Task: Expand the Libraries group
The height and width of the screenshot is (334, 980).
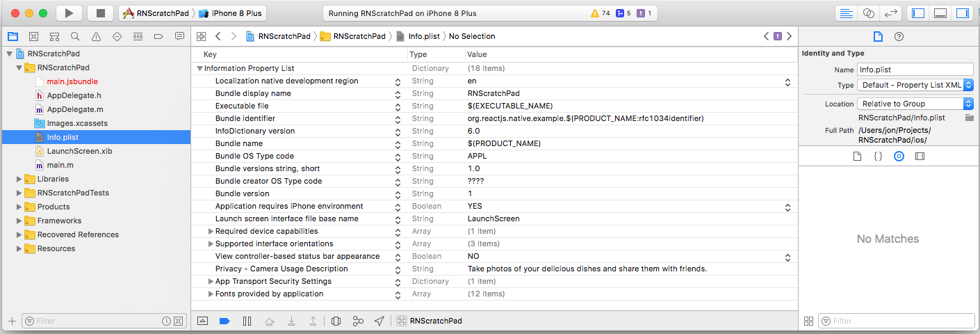Action: pyautogui.click(x=19, y=179)
